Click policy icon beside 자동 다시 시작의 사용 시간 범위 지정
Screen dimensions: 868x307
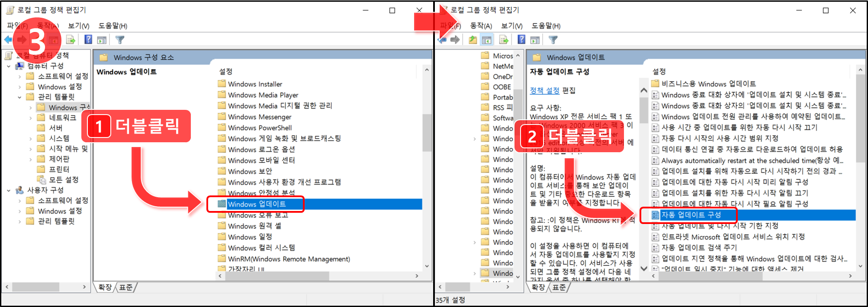coord(656,138)
